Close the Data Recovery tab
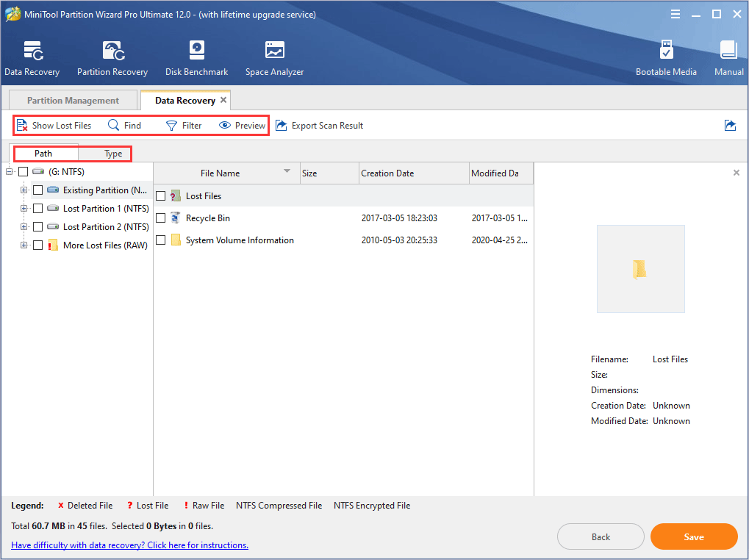This screenshot has width=749, height=560. 223,100
